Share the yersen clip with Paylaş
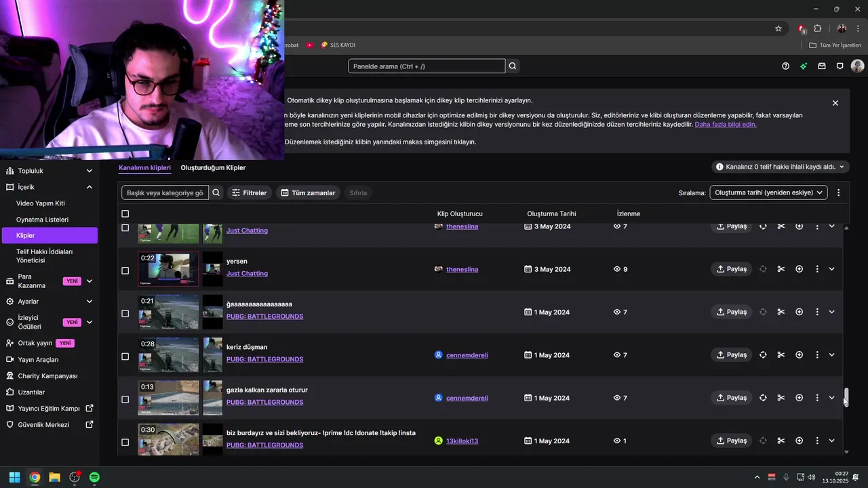This screenshot has width=868, height=488. pos(731,269)
